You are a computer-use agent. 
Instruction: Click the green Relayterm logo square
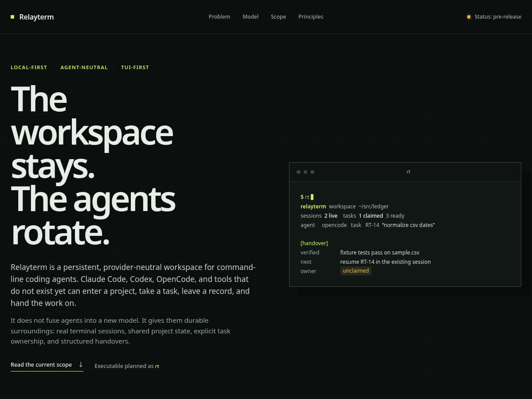[12, 17]
